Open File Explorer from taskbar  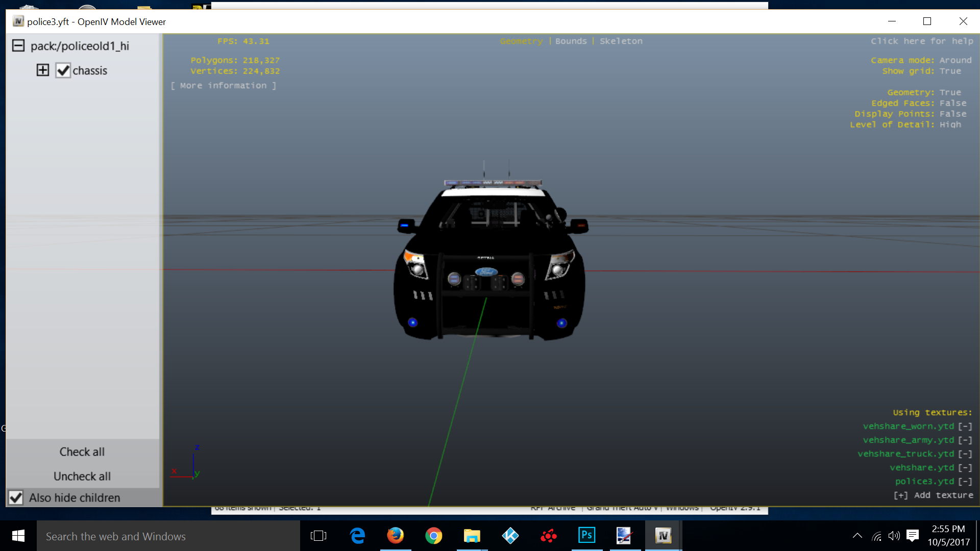pos(472,536)
